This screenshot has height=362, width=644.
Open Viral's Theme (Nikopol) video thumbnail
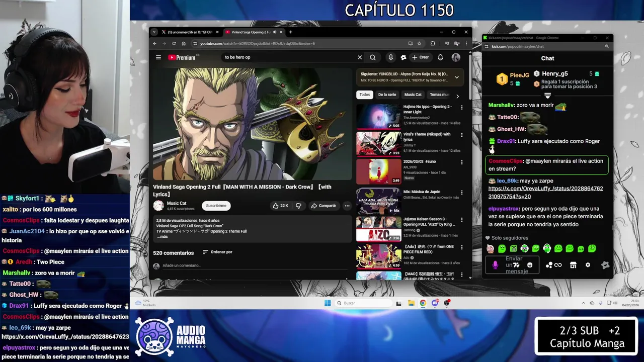(x=379, y=144)
